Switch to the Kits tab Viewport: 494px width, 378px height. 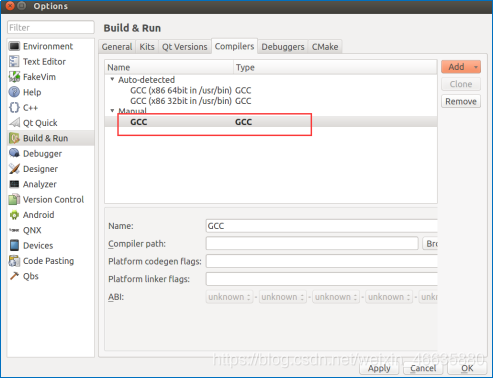[x=147, y=47]
